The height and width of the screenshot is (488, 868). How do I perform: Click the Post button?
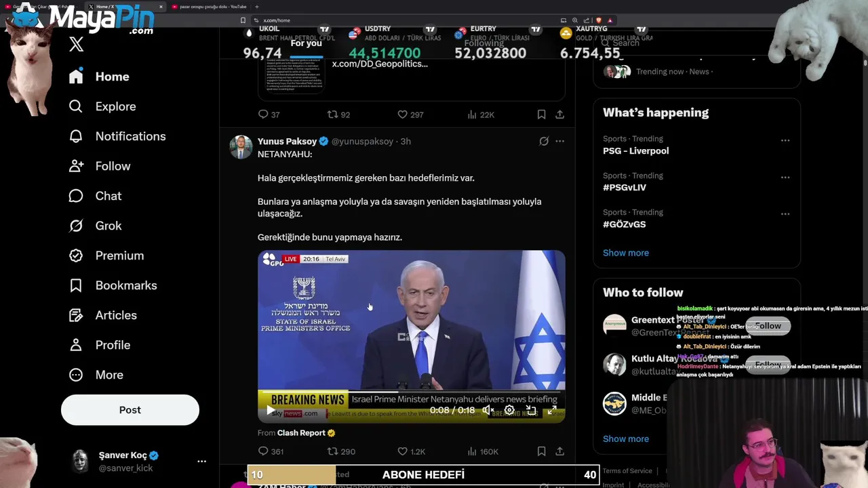(x=130, y=410)
